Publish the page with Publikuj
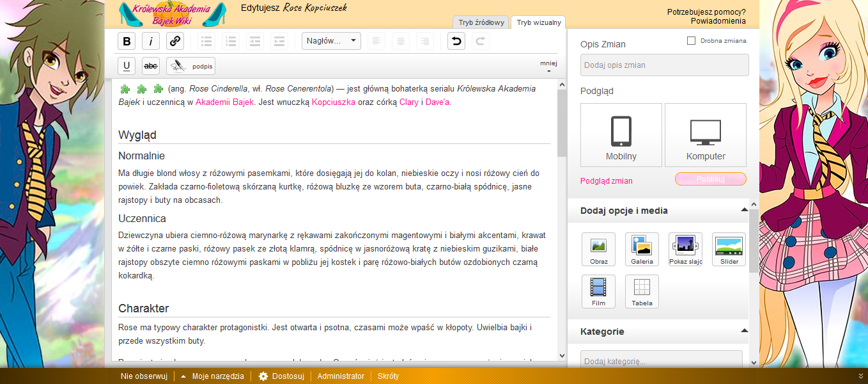This screenshot has width=868, height=384. coord(711,179)
